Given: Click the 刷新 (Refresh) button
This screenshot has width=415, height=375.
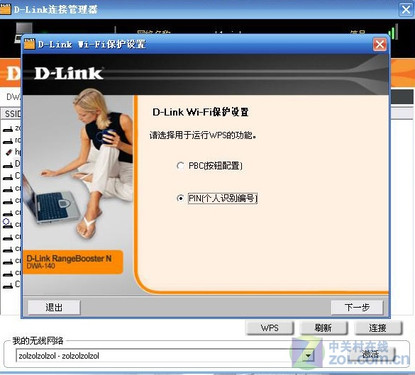Looking at the screenshot, I should [x=323, y=328].
